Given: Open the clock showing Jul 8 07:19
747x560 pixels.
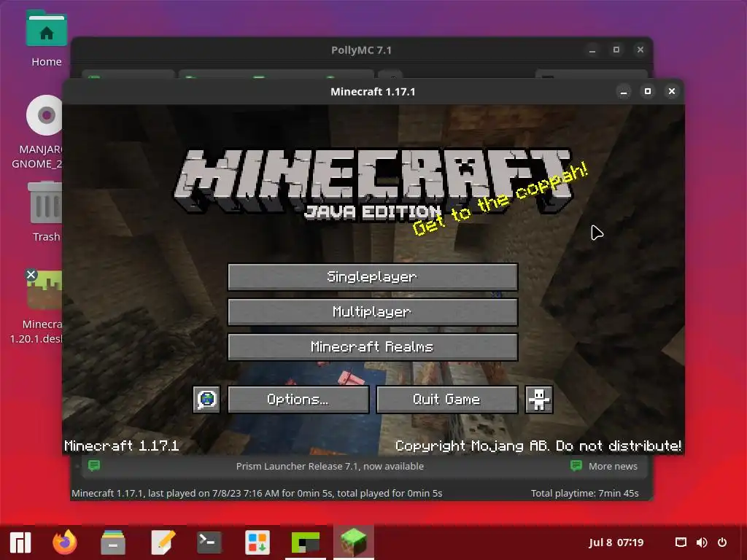Looking at the screenshot, I should pyautogui.click(x=616, y=542).
